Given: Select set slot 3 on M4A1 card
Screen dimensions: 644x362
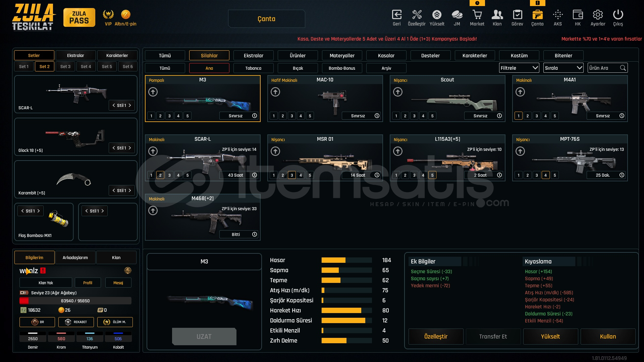Looking at the screenshot, I should (x=537, y=116).
